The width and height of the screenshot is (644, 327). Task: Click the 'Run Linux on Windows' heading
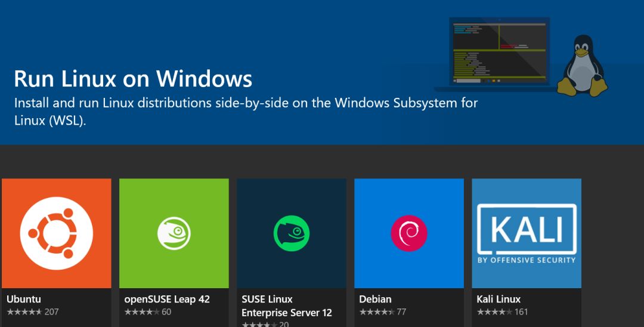pos(133,78)
